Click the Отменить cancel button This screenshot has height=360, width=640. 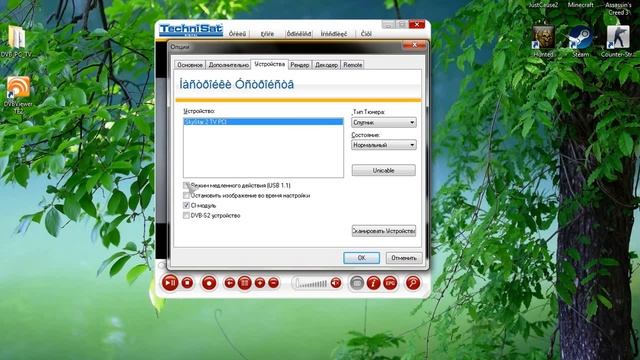[404, 258]
